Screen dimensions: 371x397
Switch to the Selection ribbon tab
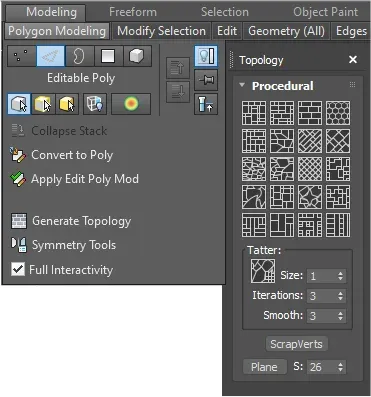(225, 12)
